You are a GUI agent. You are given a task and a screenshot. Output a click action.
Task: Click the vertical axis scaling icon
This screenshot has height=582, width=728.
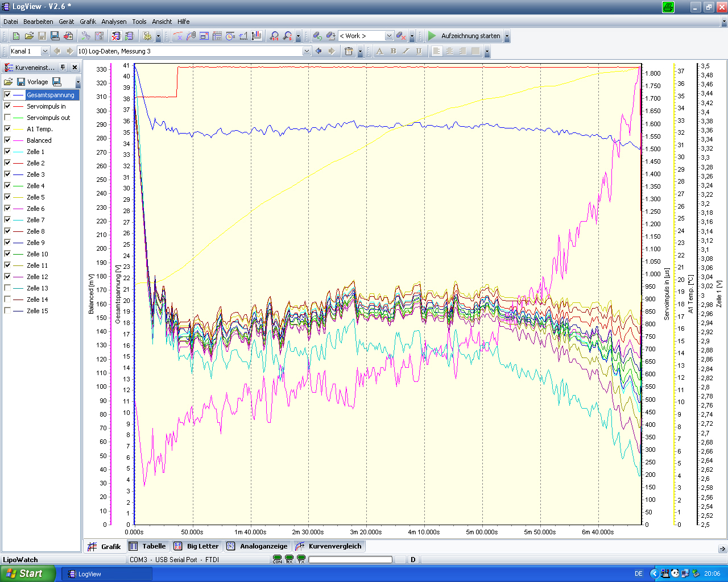[x=257, y=36]
